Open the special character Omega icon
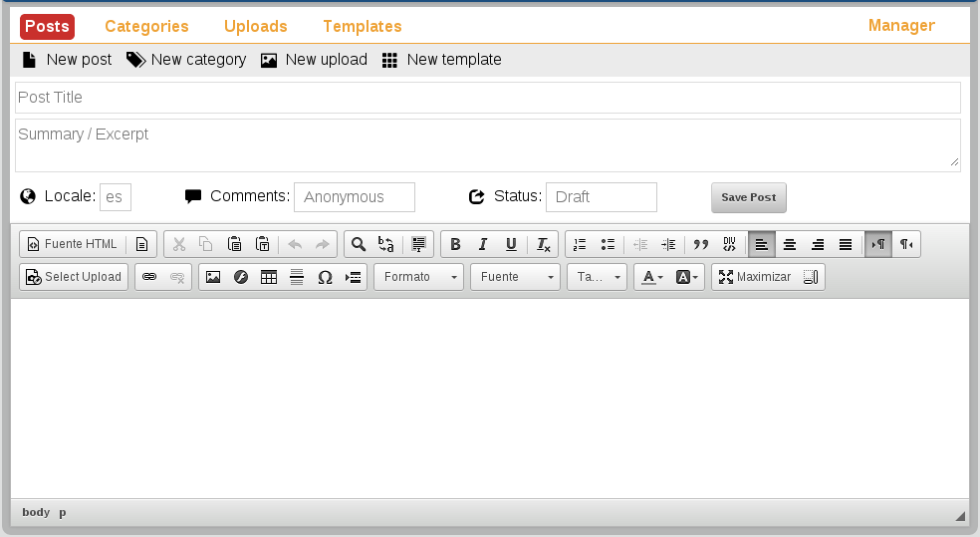980x537 pixels. tap(325, 277)
